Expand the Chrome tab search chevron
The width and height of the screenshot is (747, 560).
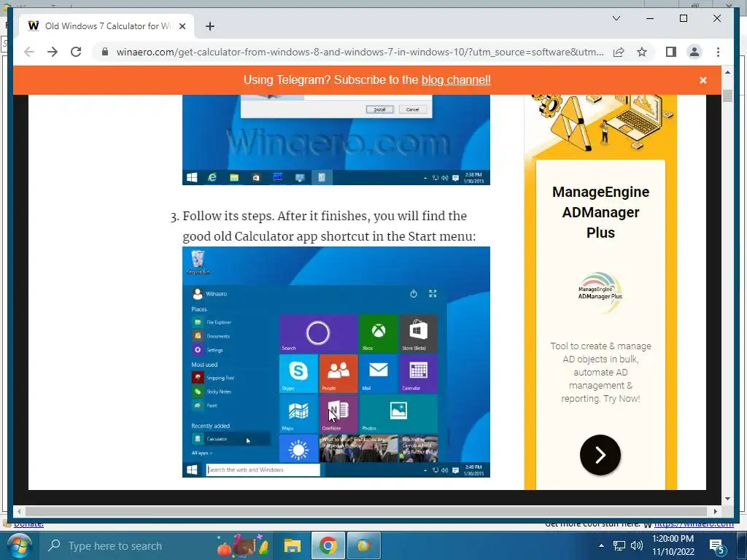coord(616,18)
